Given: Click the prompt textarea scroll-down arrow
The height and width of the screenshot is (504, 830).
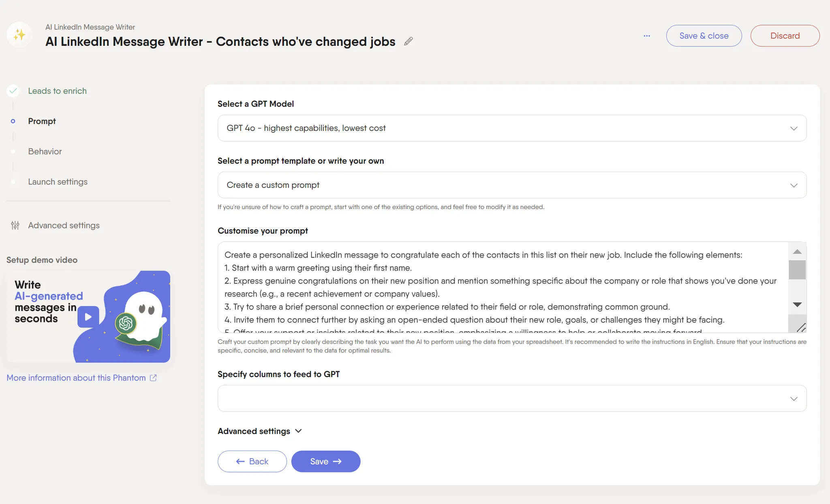Looking at the screenshot, I should pos(797,305).
